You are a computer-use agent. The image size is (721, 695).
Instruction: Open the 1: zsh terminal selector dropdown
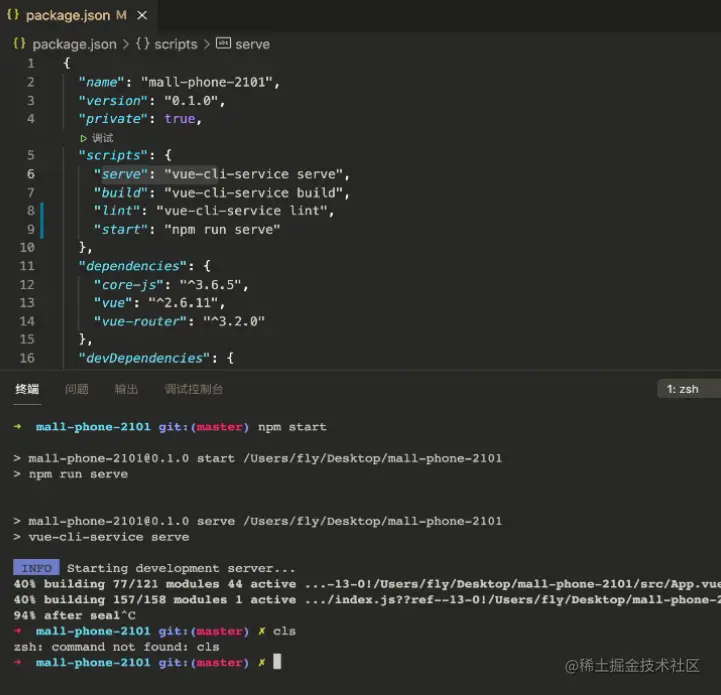coord(688,389)
